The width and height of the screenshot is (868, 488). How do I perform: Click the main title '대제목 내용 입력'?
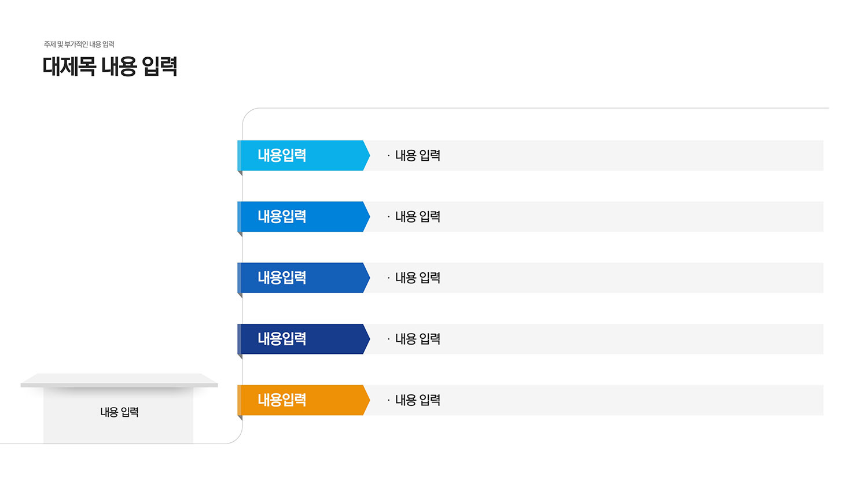coord(110,66)
